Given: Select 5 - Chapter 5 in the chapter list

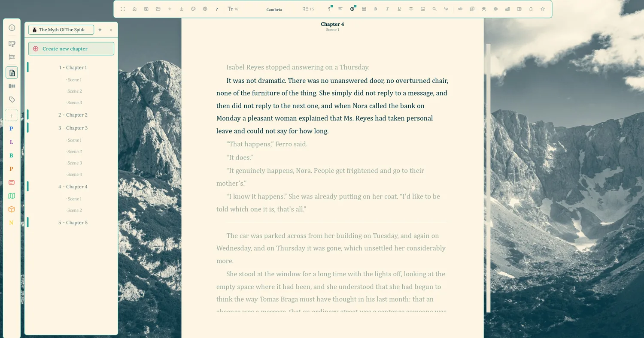Looking at the screenshot, I should click(71, 223).
